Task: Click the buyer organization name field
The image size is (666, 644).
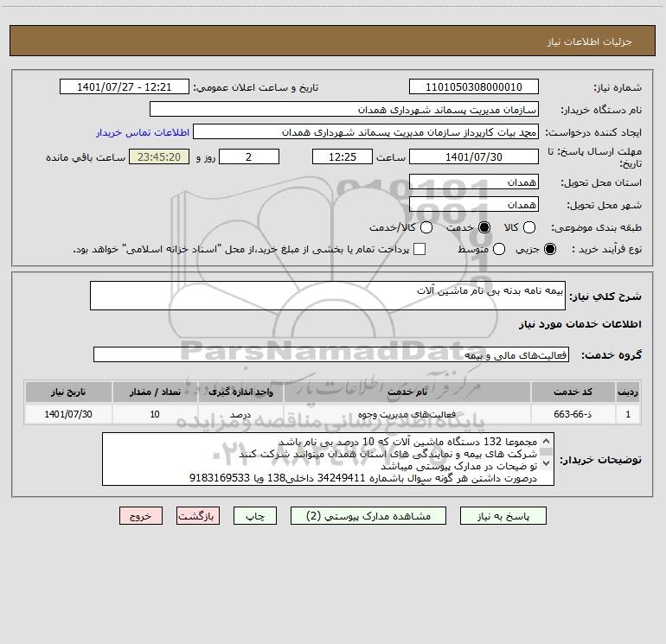Action: [344, 110]
